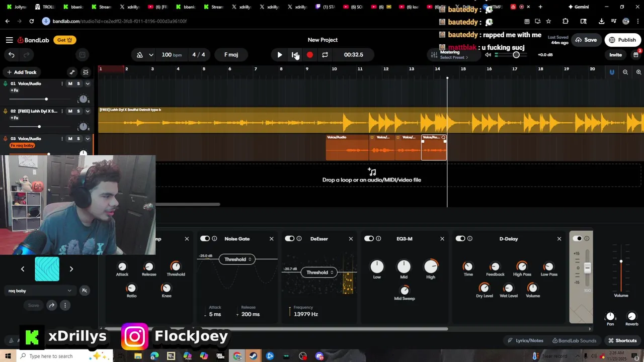This screenshot has width=644, height=362.
Task: Open Shortcuts panel
Action: pos(622,340)
